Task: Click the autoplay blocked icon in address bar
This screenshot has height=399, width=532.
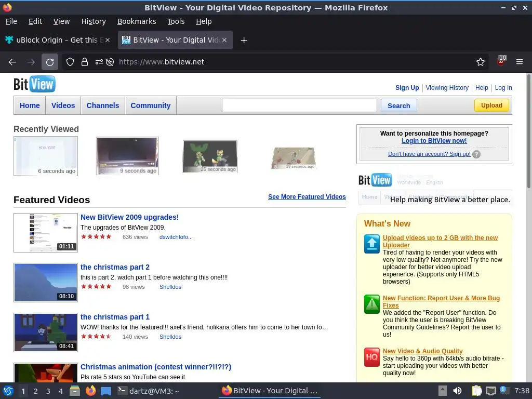Action: (110, 62)
